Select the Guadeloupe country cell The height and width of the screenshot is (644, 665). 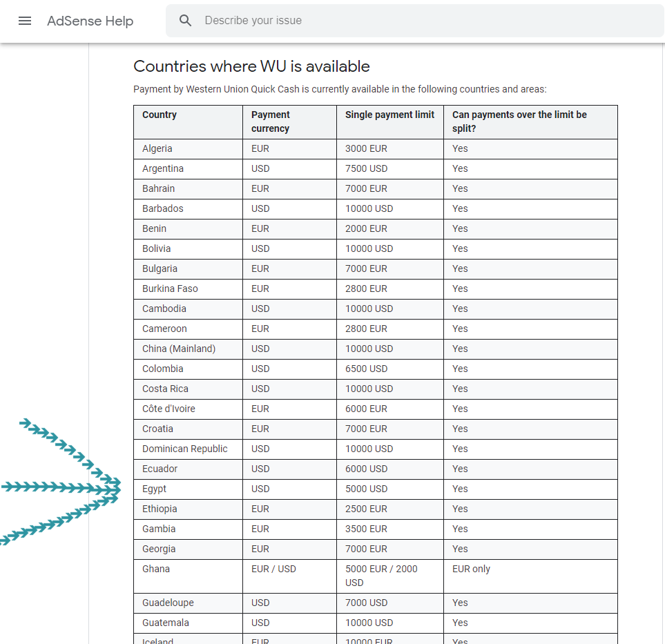(x=188, y=603)
